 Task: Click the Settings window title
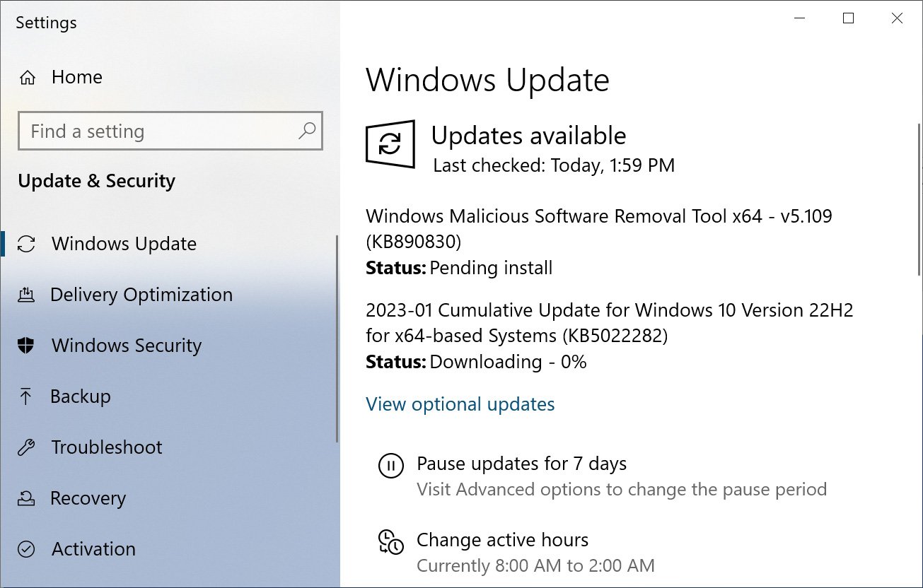46,23
